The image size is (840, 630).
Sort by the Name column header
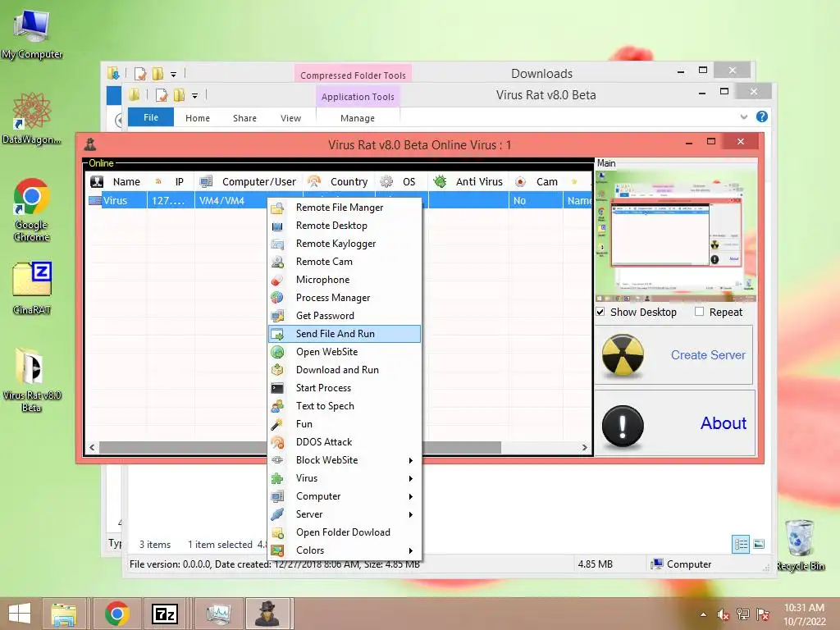(x=116, y=181)
